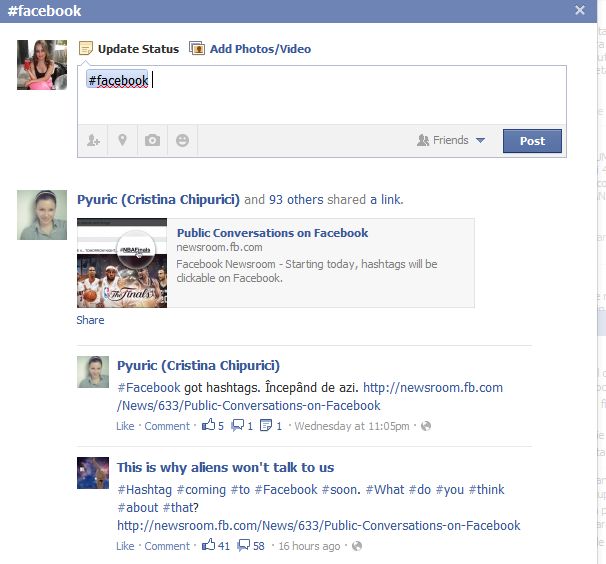Click the #about hashtag
This screenshot has height=564, width=606.
(x=138, y=507)
